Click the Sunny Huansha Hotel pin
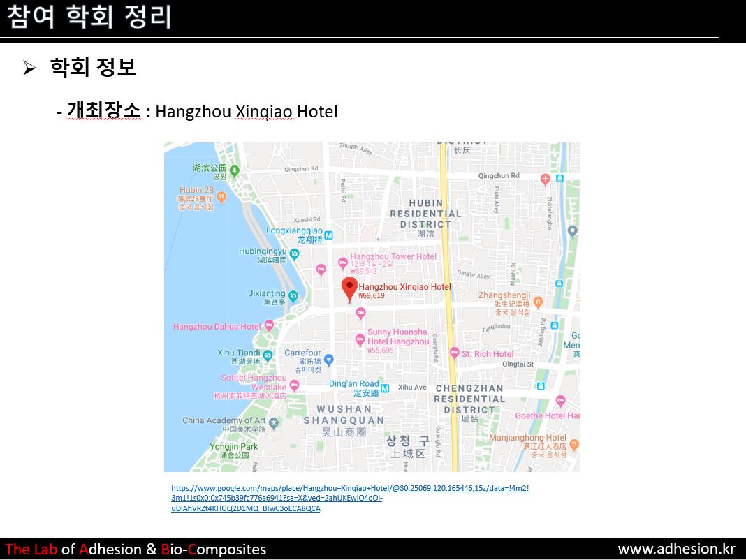 [x=360, y=340]
